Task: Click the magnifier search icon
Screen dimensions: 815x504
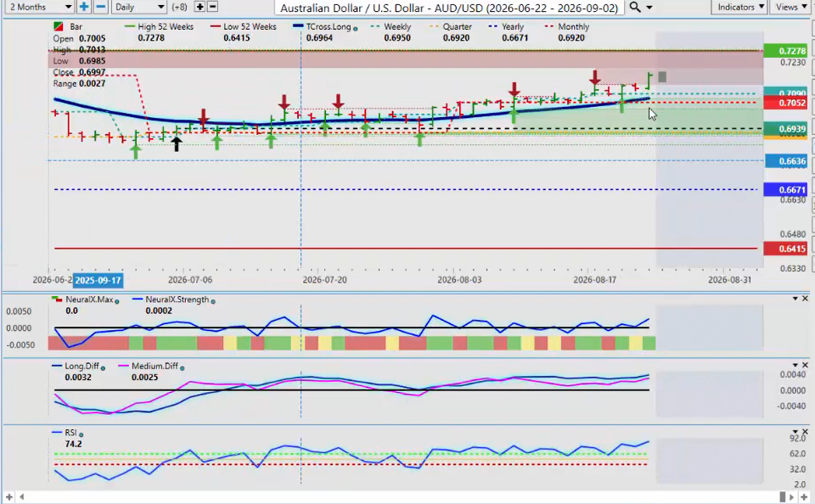Action: tap(635, 7)
